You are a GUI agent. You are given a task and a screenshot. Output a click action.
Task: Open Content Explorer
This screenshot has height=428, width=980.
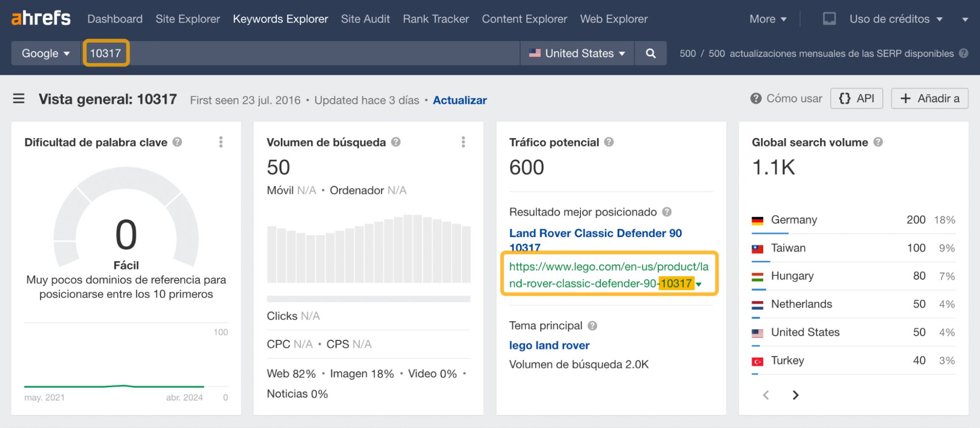[524, 19]
